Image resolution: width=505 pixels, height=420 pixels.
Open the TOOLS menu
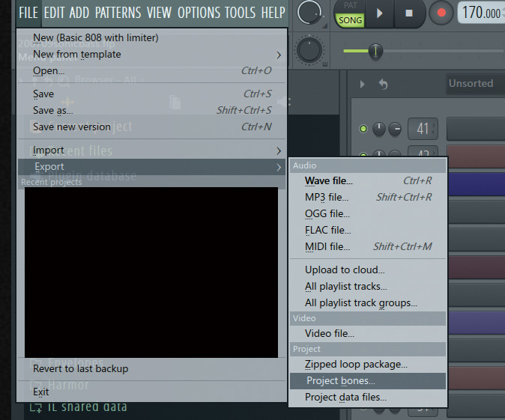pos(241,13)
